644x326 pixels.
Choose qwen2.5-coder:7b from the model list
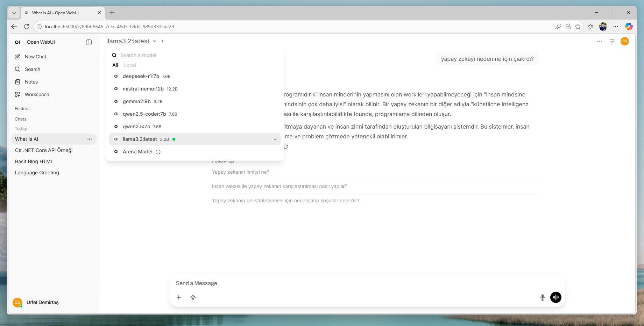coord(144,114)
